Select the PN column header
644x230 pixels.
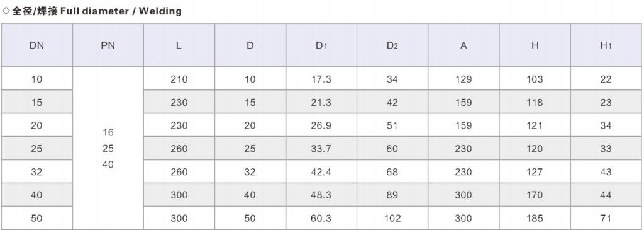108,45
